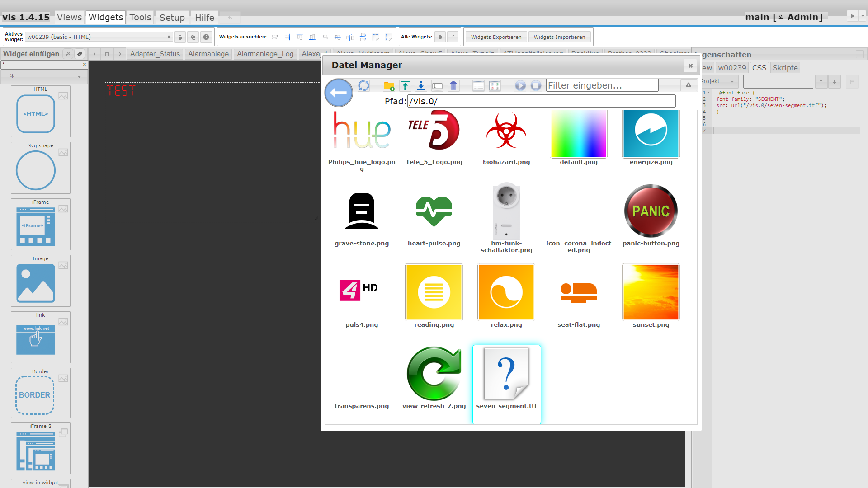
Task: Refresh the file list in Datei Manager
Action: (x=363, y=85)
